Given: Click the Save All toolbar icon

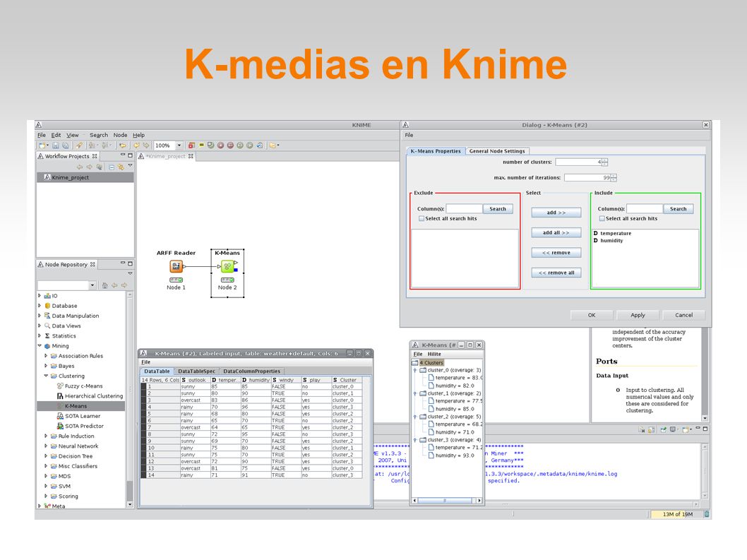Looking at the screenshot, I should point(65,145).
